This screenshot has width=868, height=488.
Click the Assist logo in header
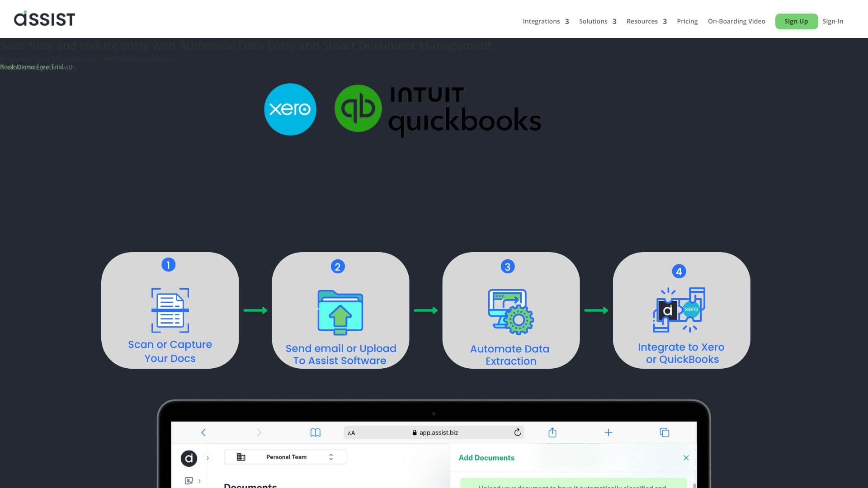pos(44,19)
